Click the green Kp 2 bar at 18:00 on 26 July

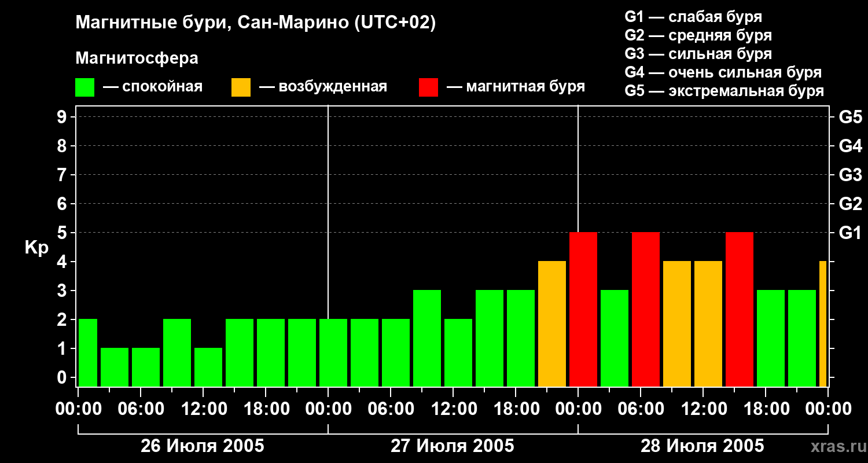[271, 353]
